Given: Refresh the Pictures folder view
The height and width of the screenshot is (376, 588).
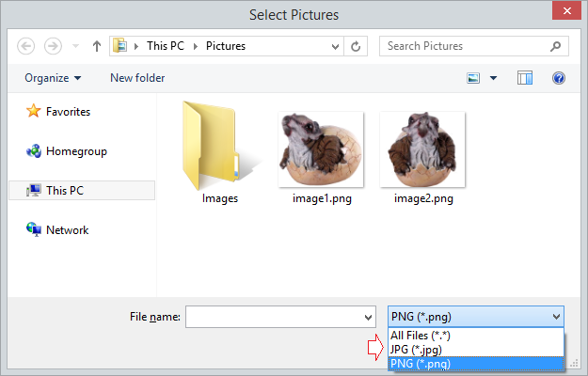Looking at the screenshot, I should (356, 46).
